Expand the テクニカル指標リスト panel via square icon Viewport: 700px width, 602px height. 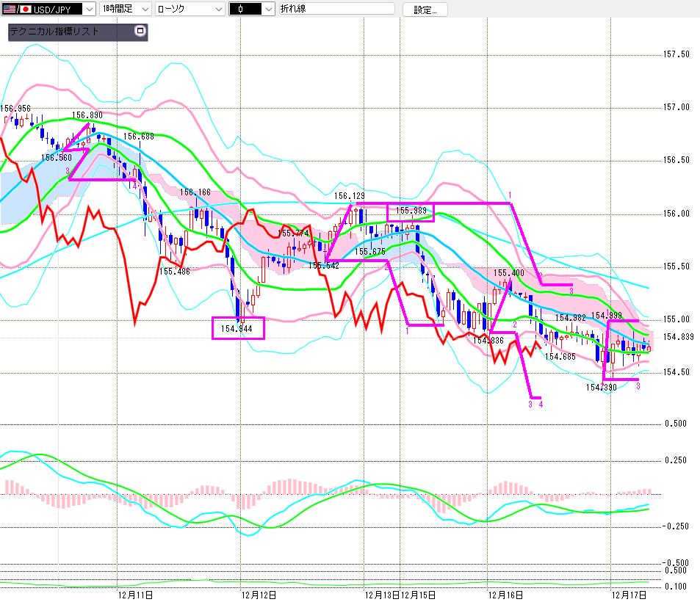pos(140,32)
